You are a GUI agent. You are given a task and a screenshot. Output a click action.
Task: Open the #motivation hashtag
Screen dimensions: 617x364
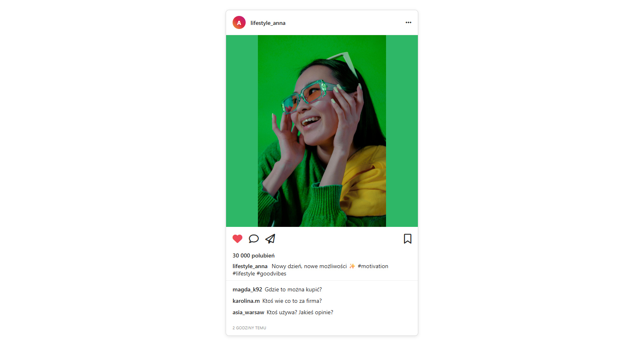pyautogui.click(x=373, y=266)
